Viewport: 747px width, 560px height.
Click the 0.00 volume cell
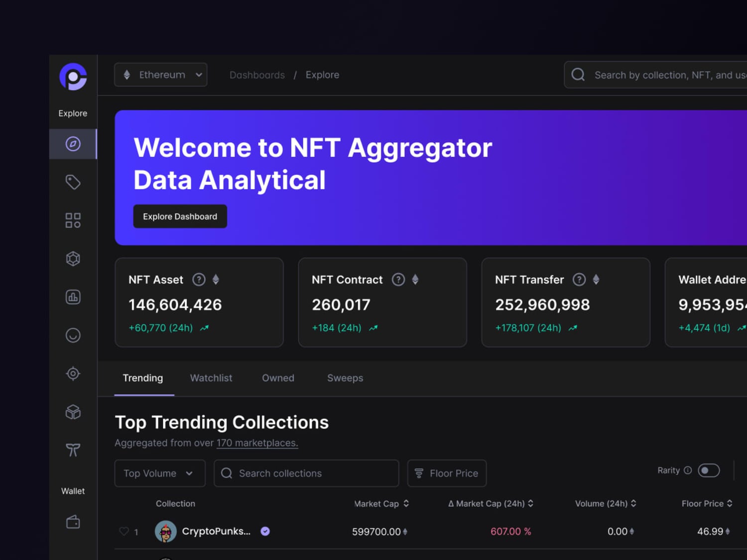(x=621, y=532)
